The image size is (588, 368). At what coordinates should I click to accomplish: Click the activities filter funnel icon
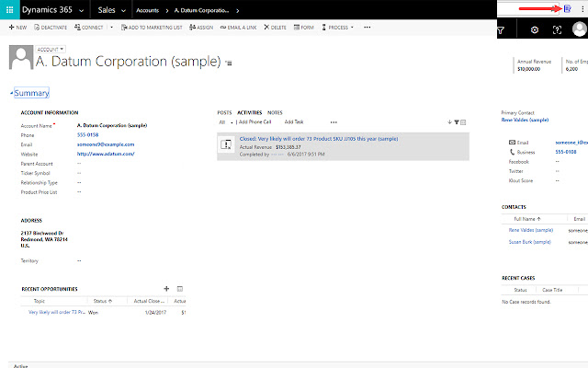coord(457,122)
